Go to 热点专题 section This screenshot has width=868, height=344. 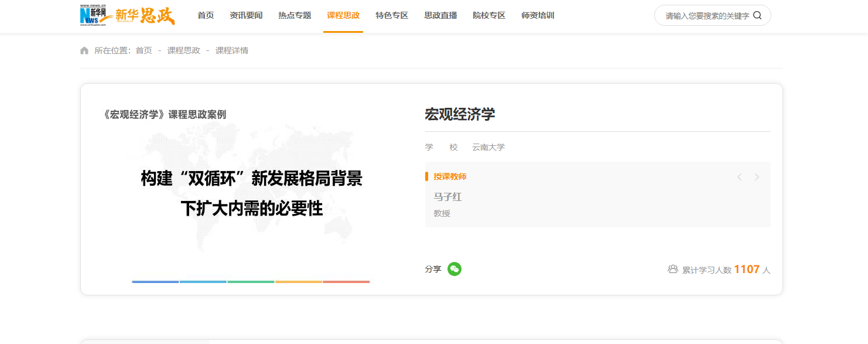(x=295, y=16)
